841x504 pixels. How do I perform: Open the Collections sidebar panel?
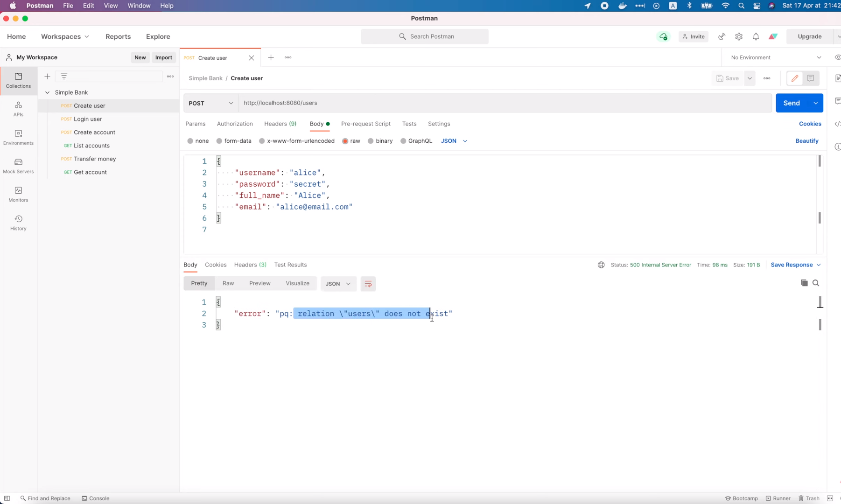tap(18, 80)
